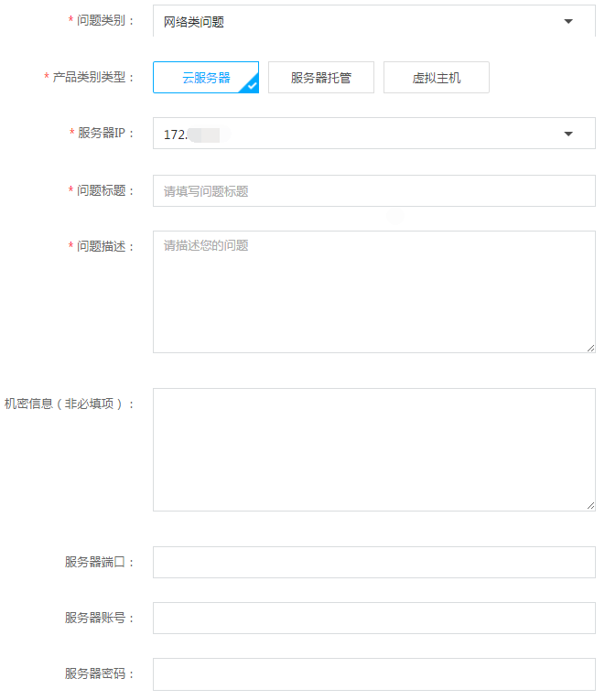Open the 服务器IP dropdown showing 172.
The width and height of the screenshot is (605, 700).
click(x=374, y=134)
